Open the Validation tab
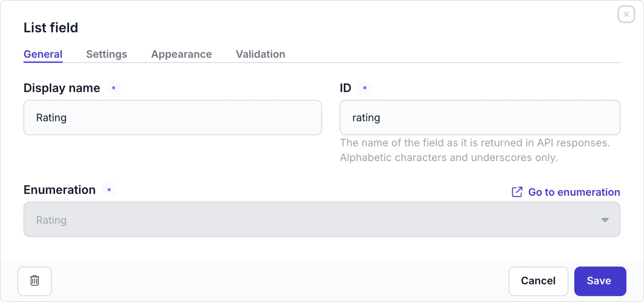Screen dimensions: 644x302 click(x=260, y=54)
